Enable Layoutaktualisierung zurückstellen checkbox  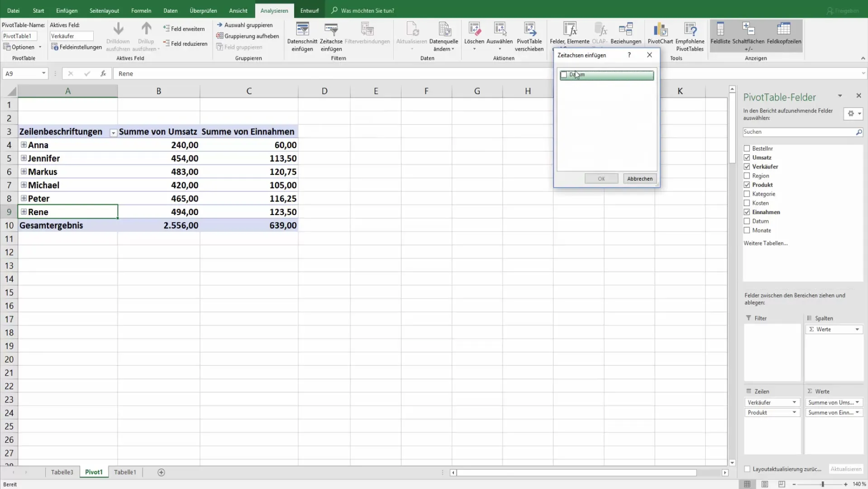coord(747,469)
